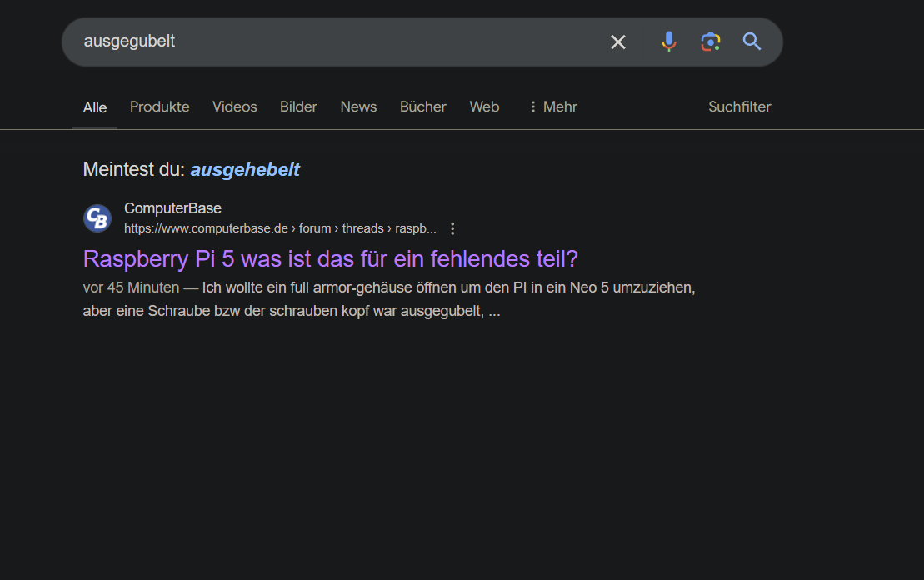Clear the search box with the X icon

click(x=617, y=42)
